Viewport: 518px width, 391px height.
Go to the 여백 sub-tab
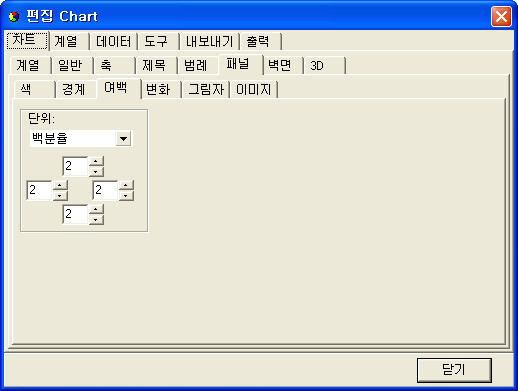point(119,88)
